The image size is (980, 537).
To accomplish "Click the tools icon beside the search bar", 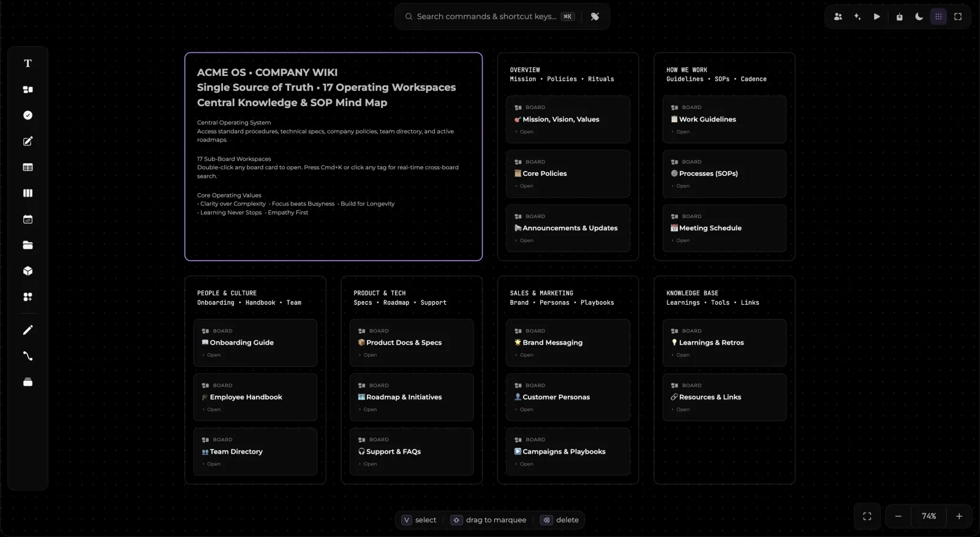I will pyautogui.click(x=595, y=17).
